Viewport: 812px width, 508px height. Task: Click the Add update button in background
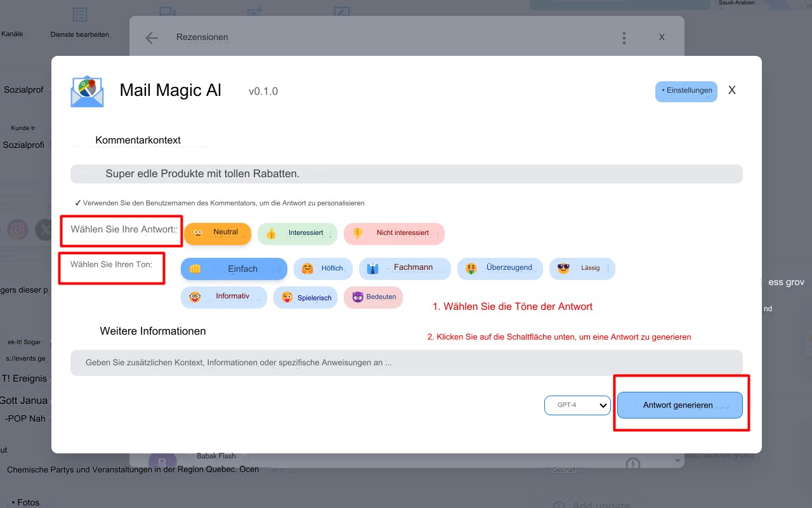click(591, 505)
